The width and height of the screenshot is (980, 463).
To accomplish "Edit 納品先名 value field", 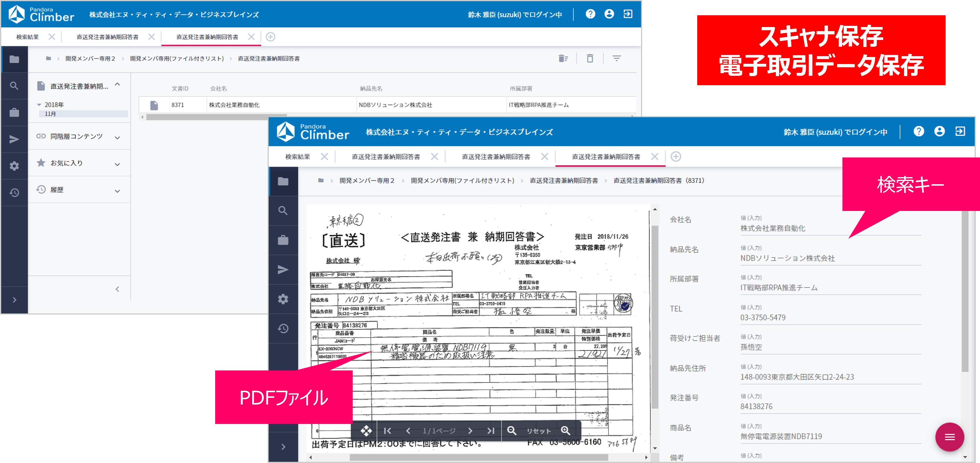I will (x=830, y=258).
